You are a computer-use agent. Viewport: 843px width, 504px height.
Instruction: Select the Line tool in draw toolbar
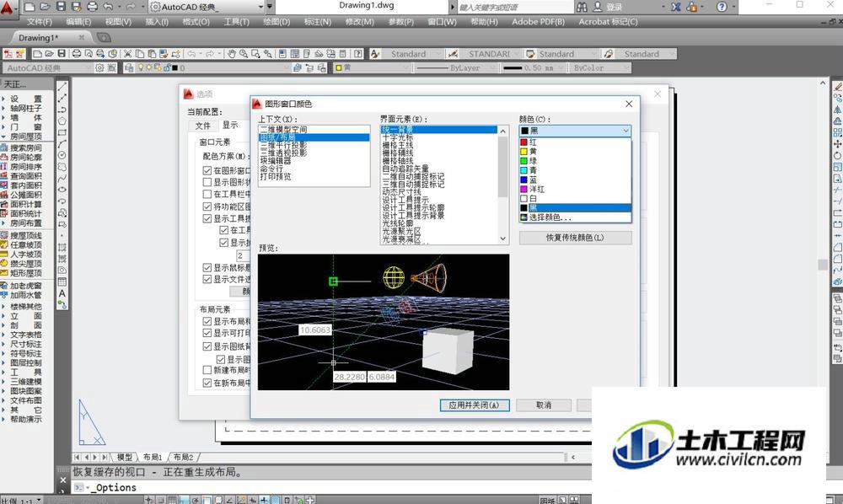point(62,86)
